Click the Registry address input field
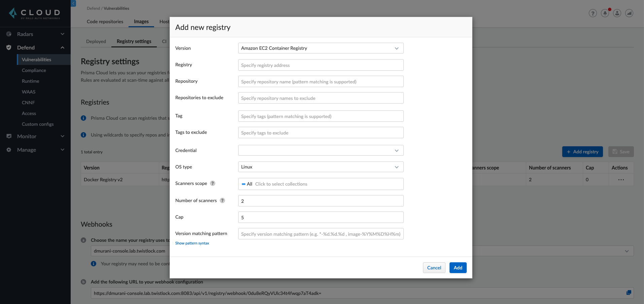 click(x=320, y=65)
